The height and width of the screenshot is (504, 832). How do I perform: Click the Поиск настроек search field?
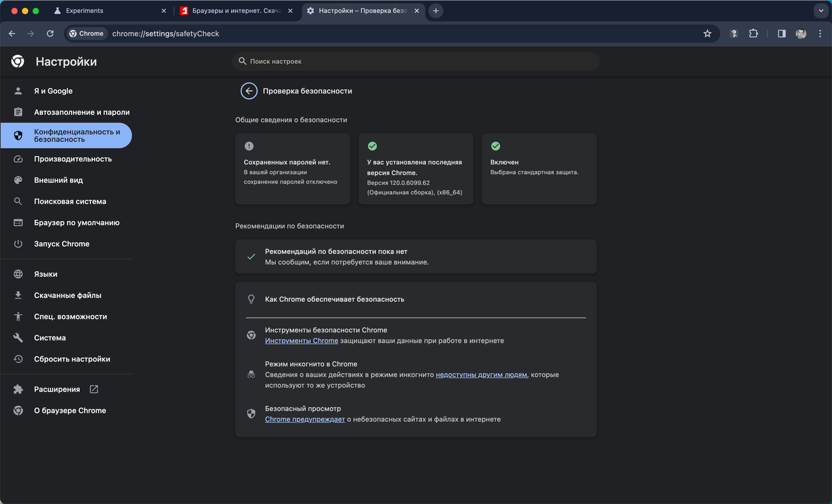[x=416, y=62]
